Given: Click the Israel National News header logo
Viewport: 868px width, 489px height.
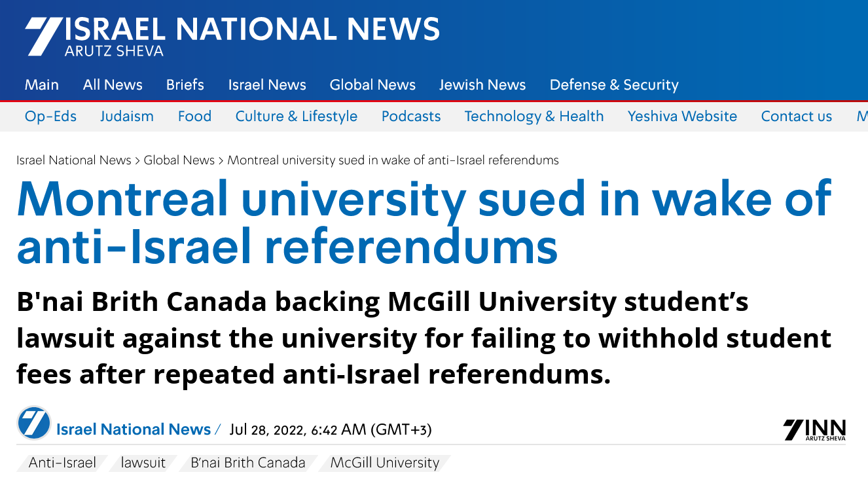Looking at the screenshot, I should point(232,35).
